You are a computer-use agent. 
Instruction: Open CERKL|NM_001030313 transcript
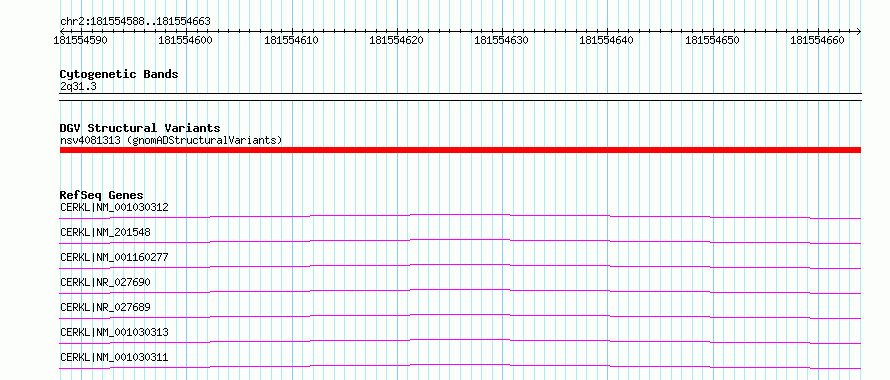114,332
